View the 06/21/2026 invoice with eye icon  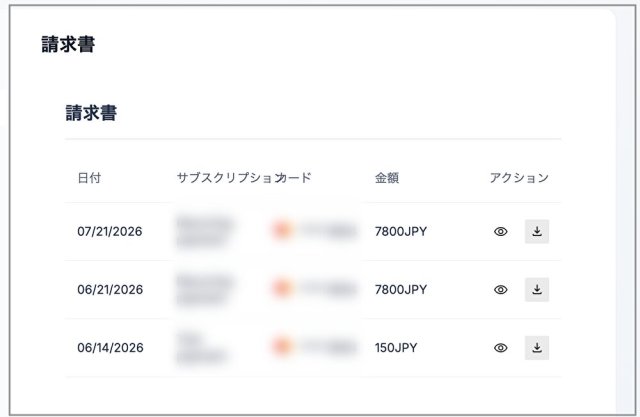500,290
